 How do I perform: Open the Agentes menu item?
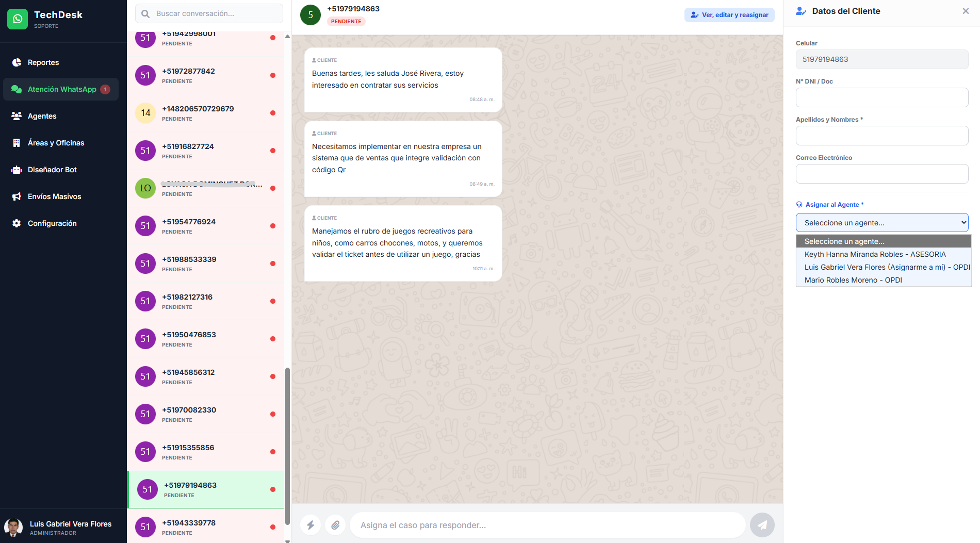coord(42,116)
